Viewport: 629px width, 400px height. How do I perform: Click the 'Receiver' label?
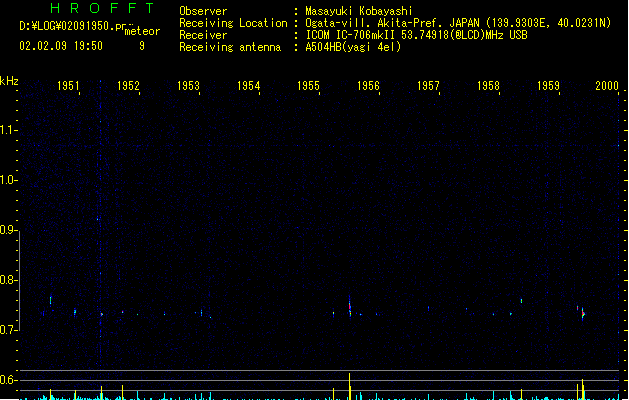203,35
